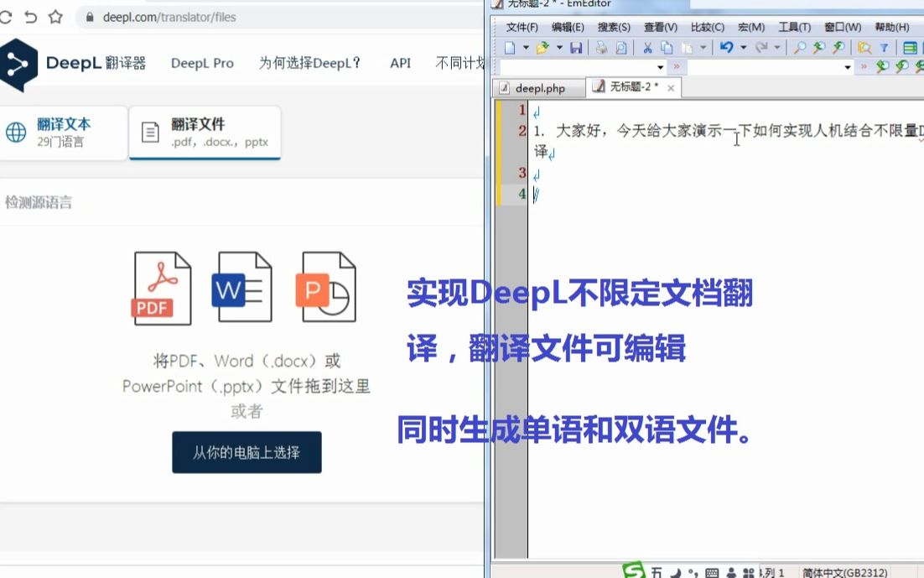924x578 pixels.
Task: Open the 比较(C) menu
Action: (707, 27)
